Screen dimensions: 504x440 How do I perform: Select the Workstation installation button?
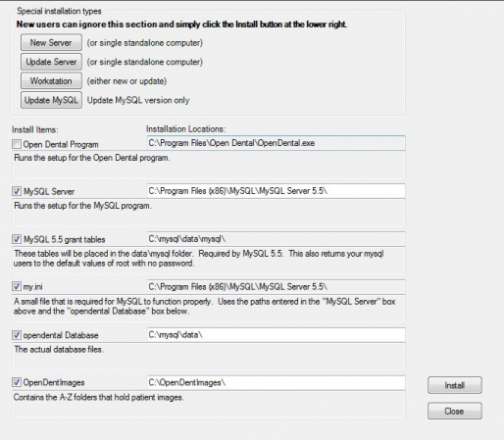tap(51, 80)
